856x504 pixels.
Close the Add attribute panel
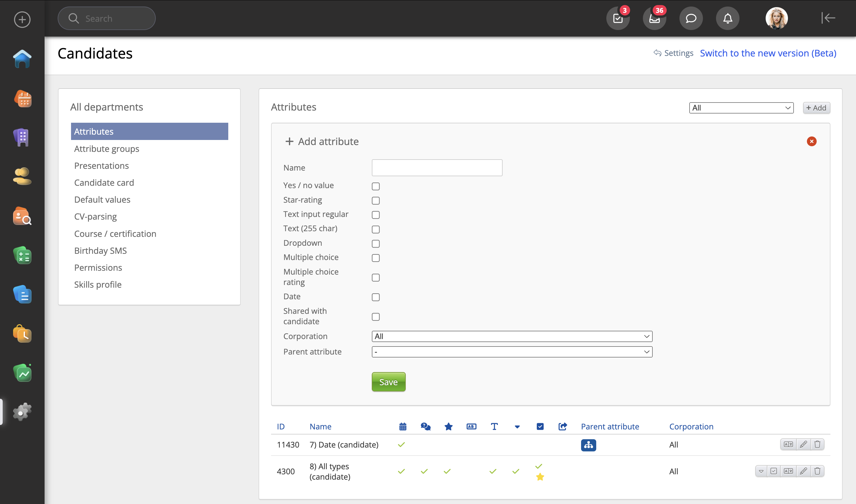[811, 141]
